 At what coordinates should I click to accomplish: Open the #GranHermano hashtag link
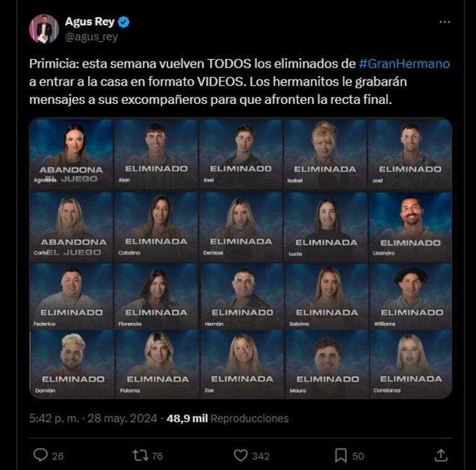[x=405, y=64]
